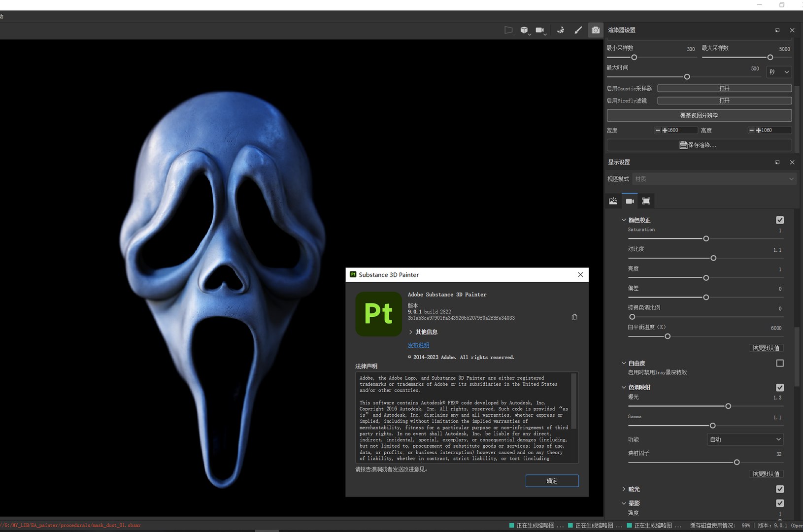
Task: Switch to environment settings tab
Action: tap(613, 201)
